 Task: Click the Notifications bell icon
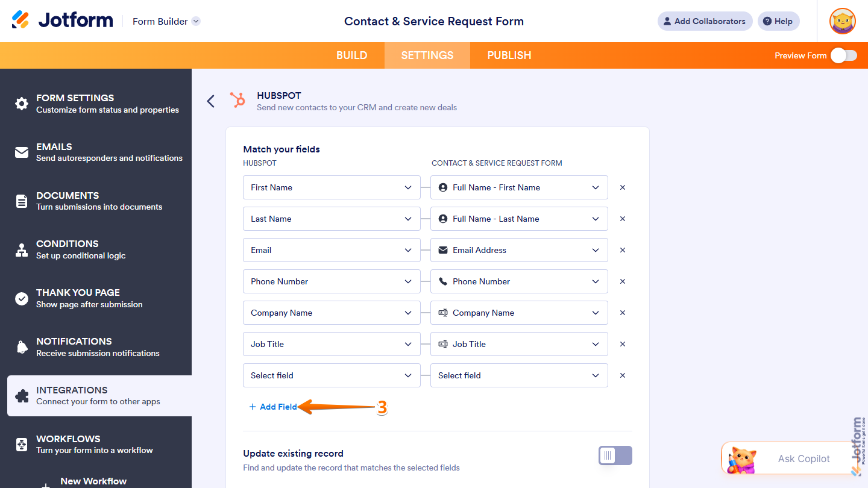[22, 347]
